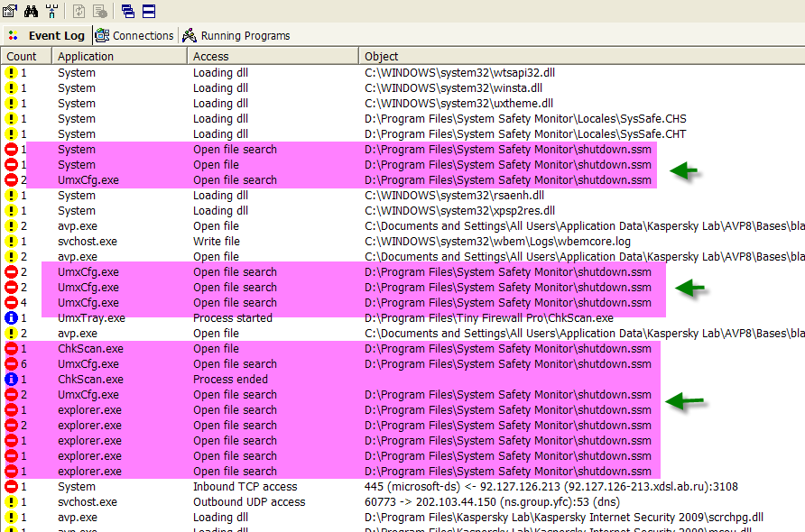
Task: Select the Locales\SysSafe.CHT object path
Action: click(x=525, y=133)
